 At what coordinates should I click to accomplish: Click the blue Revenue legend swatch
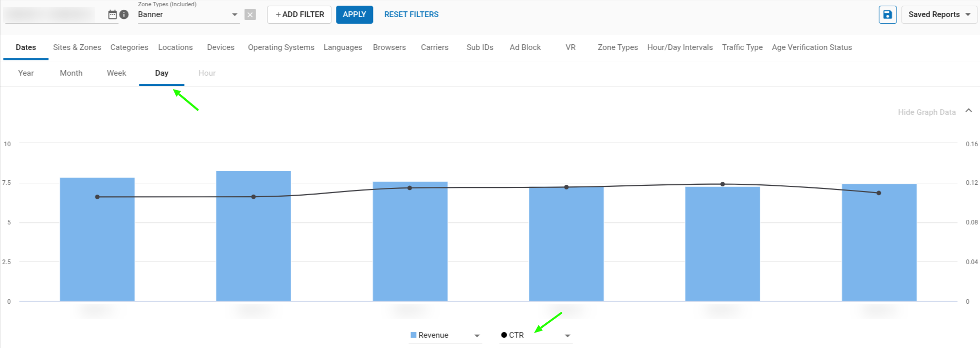tap(413, 335)
